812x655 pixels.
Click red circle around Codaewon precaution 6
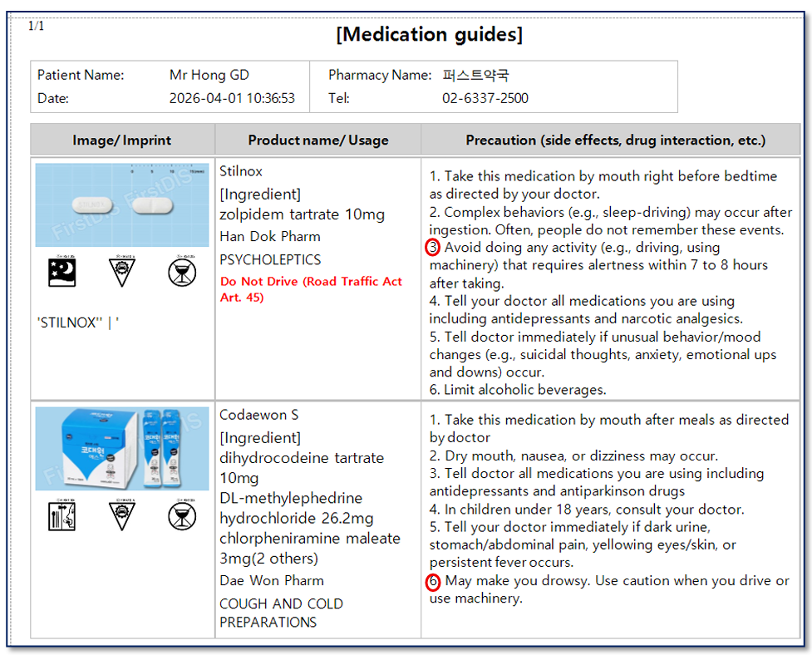tap(433, 581)
